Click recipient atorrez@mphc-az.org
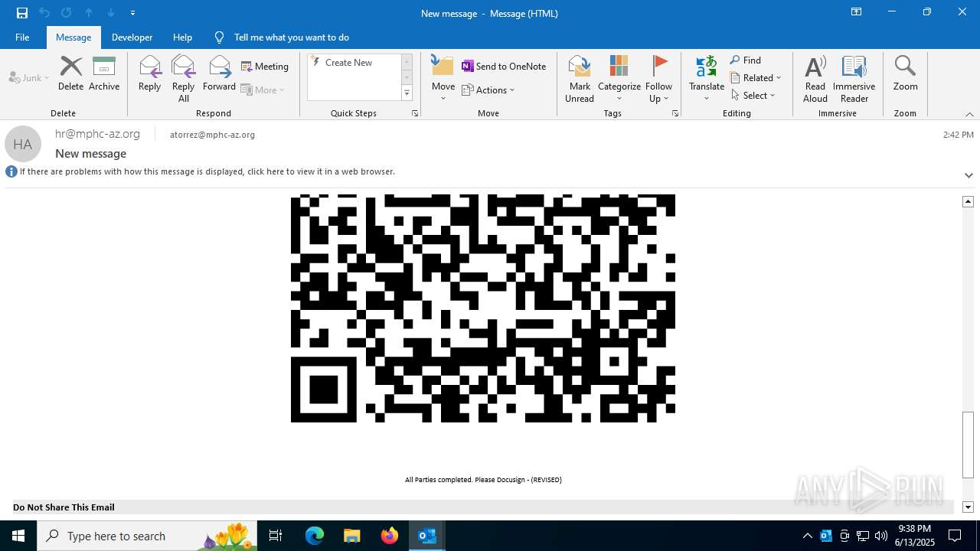Image resolution: width=980 pixels, height=551 pixels. [x=212, y=135]
